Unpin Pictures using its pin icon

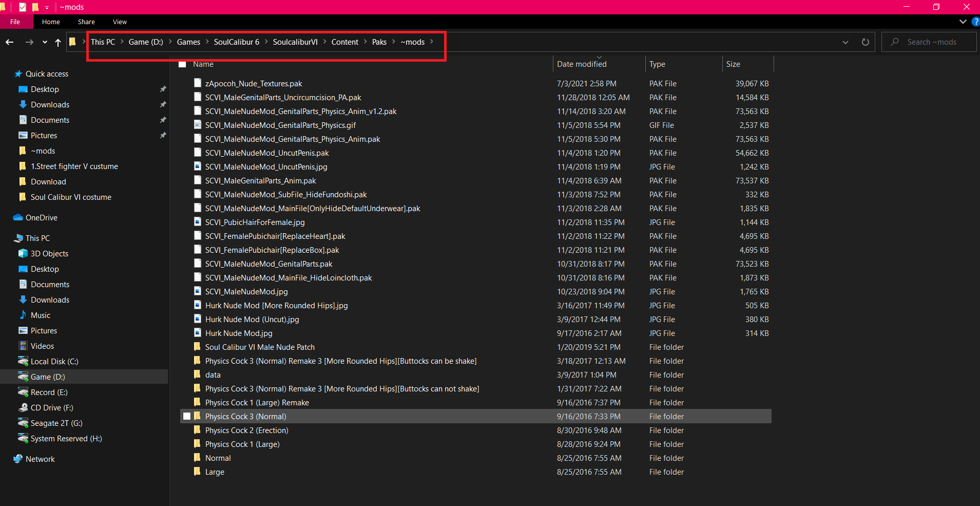tap(163, 136)
